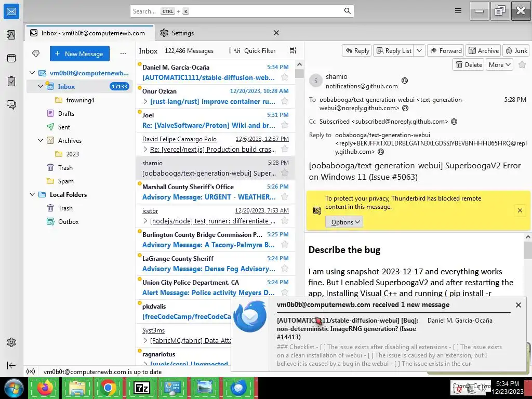
Task: Star the Marshall County Sheriff's Office message
Action: [x=285, y=196]
